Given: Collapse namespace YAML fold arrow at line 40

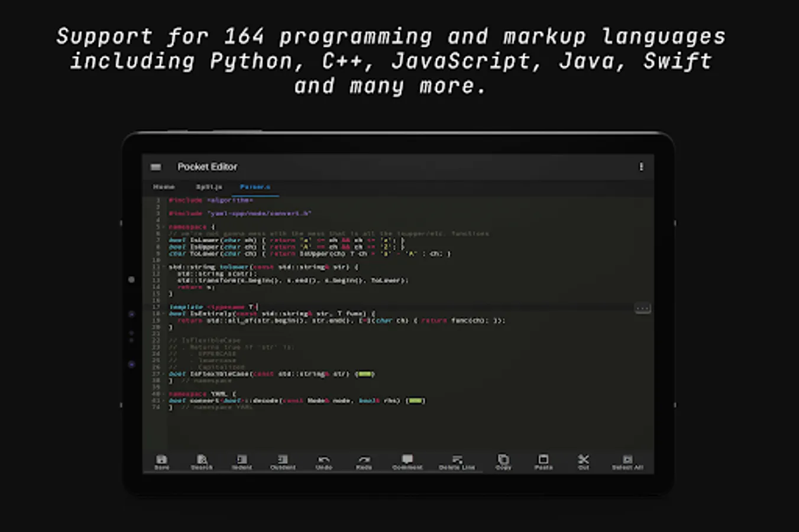Looking at the screenshot, I should pyautogui.click(x=164, y=394).
